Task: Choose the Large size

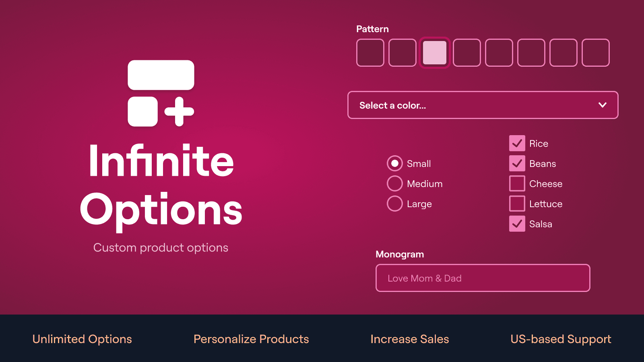Action: click(x=394, y=204)
